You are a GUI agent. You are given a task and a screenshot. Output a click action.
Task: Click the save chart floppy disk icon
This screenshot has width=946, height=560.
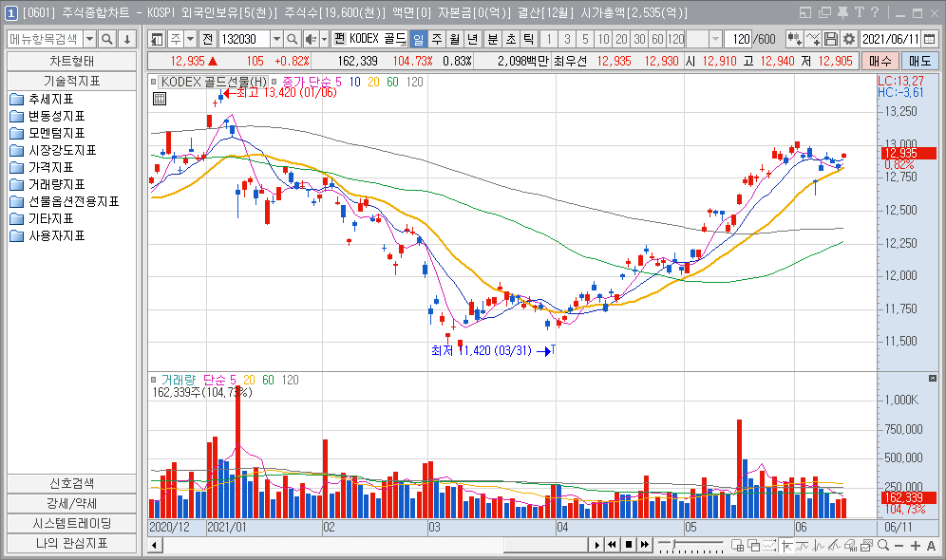pyautogui.click(x=831, y=39)
